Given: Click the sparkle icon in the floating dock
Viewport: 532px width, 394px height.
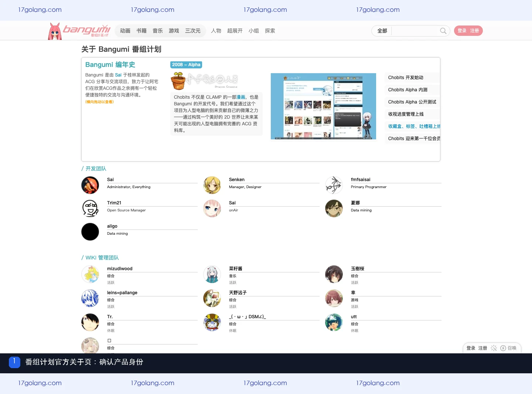Looking at the screenshot, I should (494, 348).
